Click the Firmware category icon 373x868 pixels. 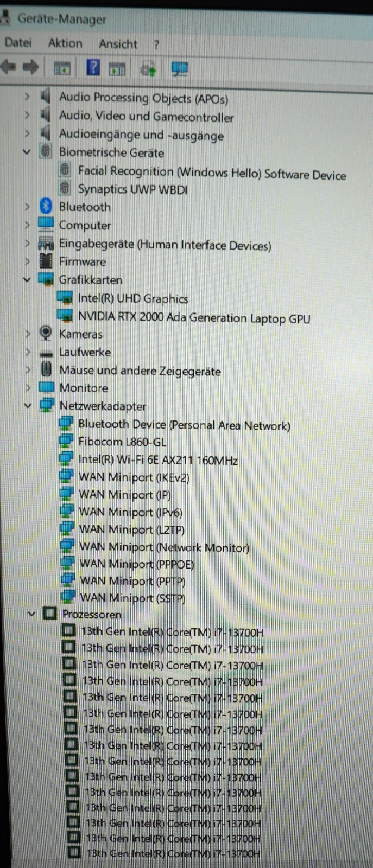pos(46,261)
